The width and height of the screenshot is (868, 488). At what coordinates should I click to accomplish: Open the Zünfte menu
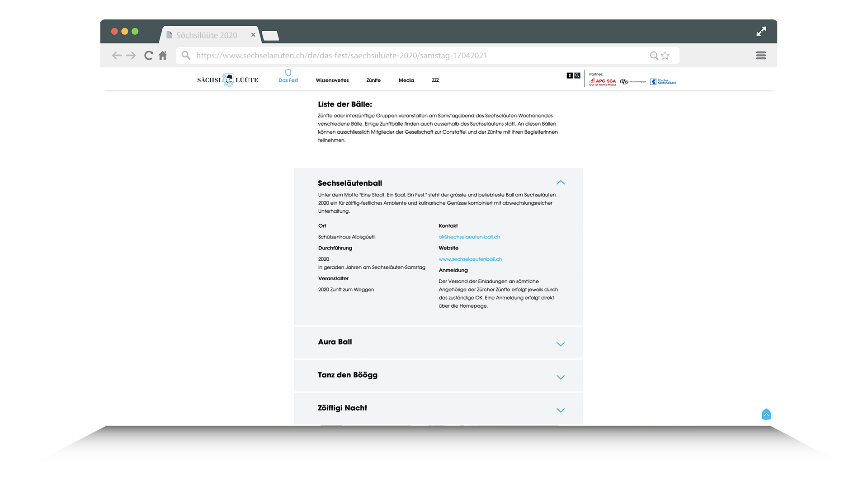[373, 80]
